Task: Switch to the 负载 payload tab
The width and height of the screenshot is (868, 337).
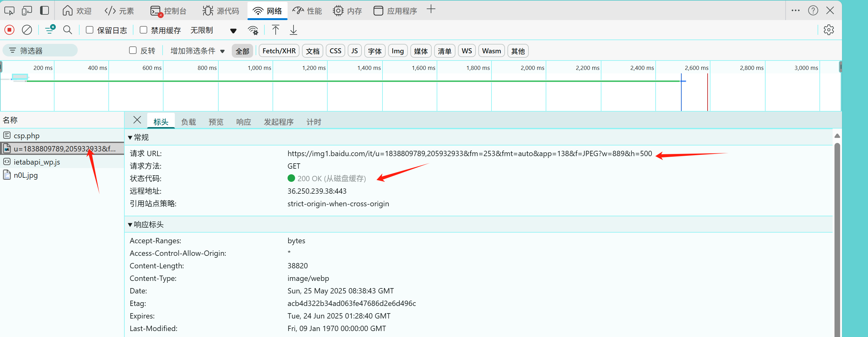Action: pos(188,122)
